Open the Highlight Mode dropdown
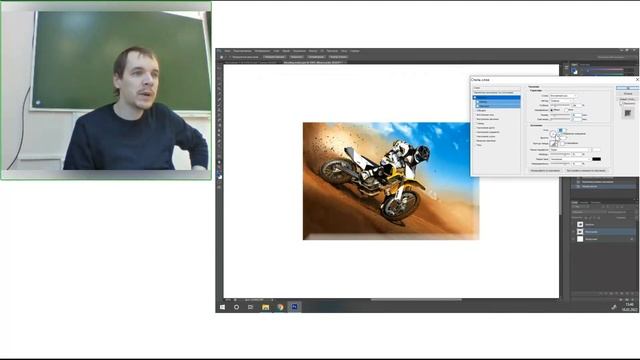The height and width of the screenshot is (360, 640). [x=571, y=150]
